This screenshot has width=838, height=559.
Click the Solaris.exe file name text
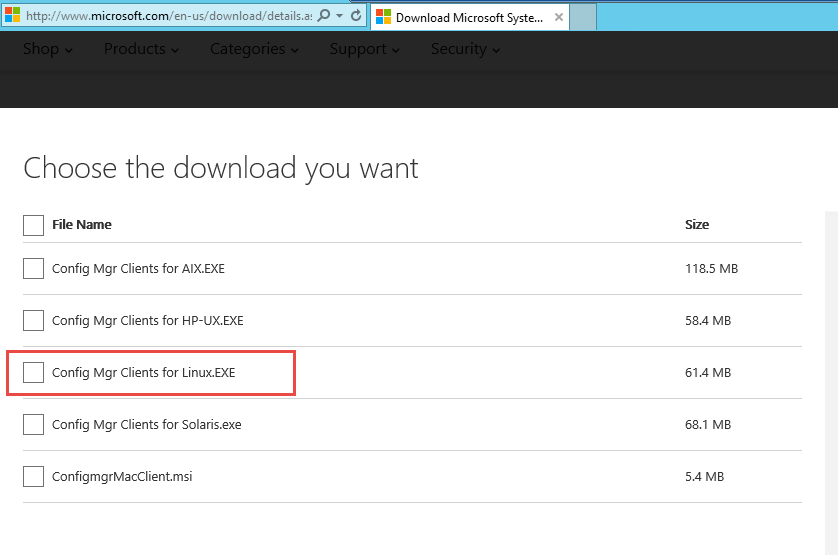(146, 424)
